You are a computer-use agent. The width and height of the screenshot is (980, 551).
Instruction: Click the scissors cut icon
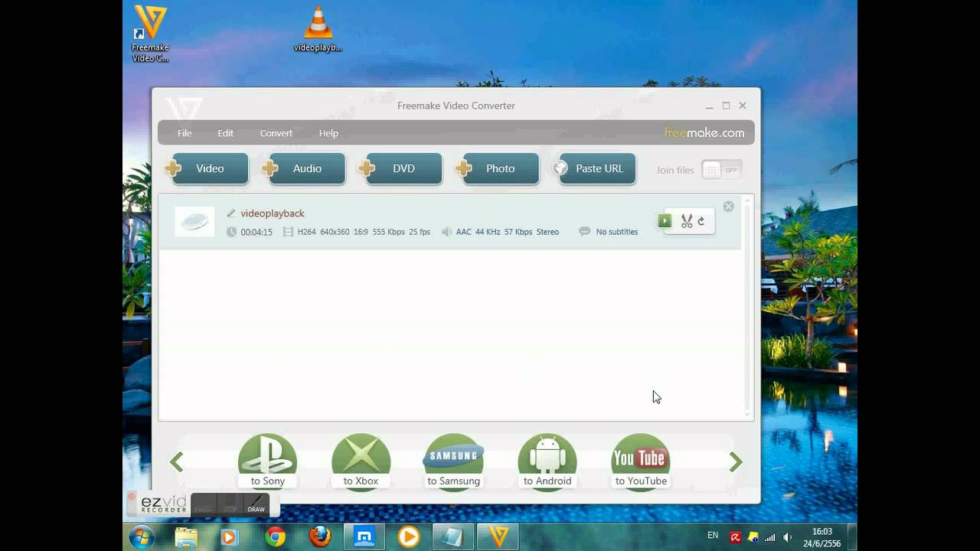click(x=687, y=221)
